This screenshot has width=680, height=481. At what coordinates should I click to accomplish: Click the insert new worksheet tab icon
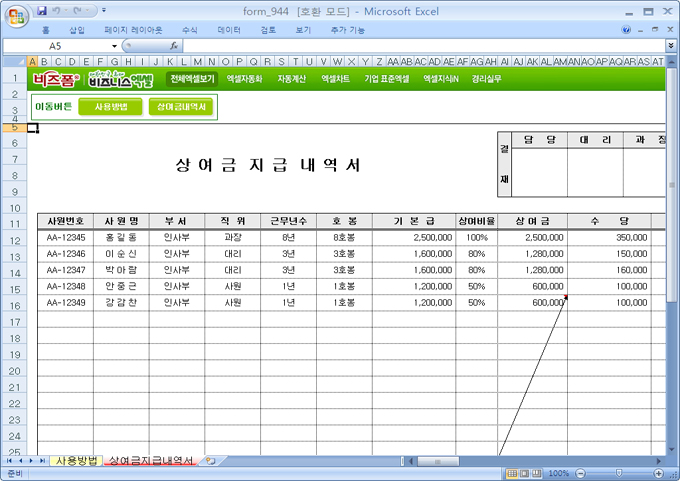coord(210,461)
